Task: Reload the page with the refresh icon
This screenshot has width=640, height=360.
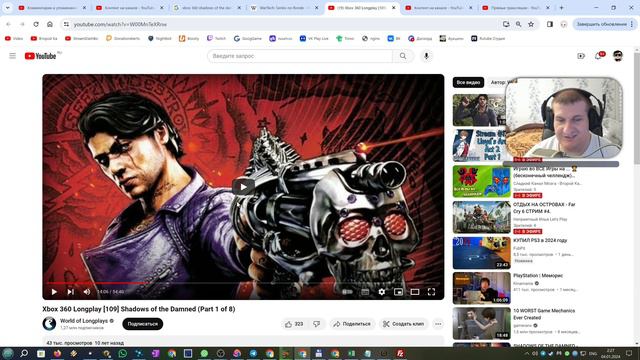Action: coord(36,24)
